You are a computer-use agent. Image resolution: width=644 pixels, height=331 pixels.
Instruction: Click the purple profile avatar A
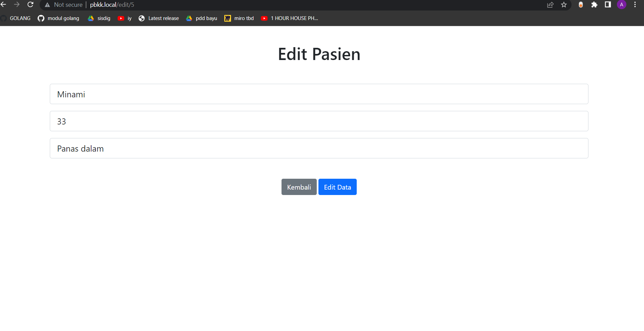coord(622,5)
